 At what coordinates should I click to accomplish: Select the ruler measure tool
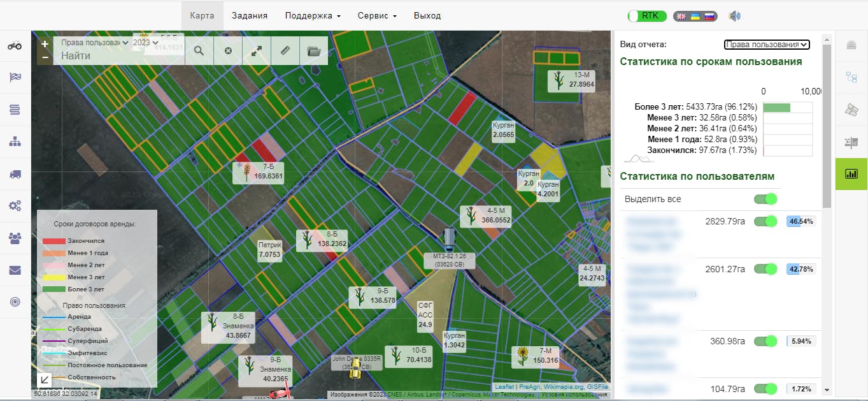[x=285, y=51]
